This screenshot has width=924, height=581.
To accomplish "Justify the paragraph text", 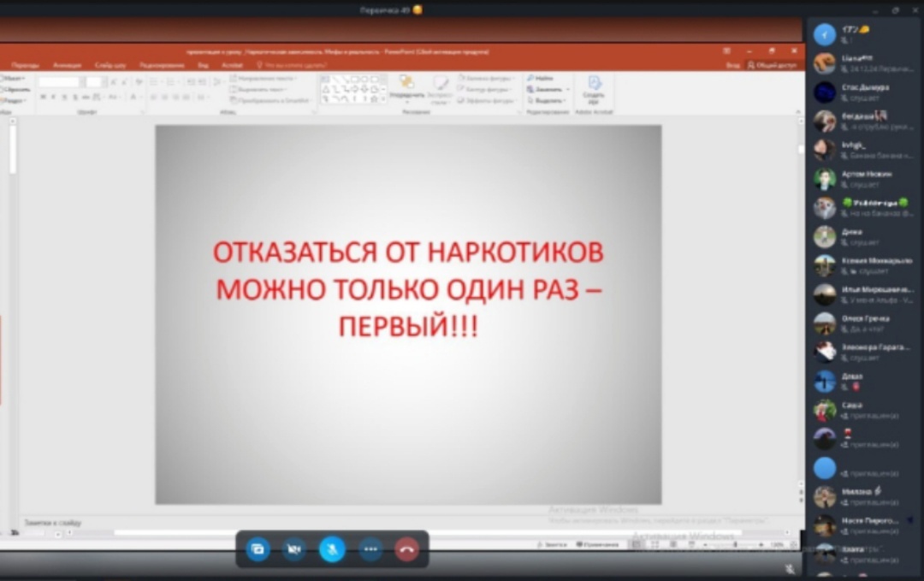I will 187,97.
